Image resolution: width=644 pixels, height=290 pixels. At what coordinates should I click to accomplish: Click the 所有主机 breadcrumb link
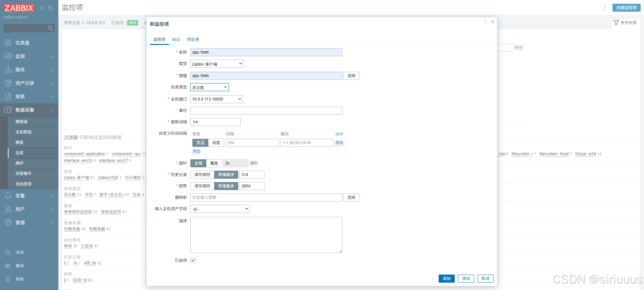coord(72,23)
